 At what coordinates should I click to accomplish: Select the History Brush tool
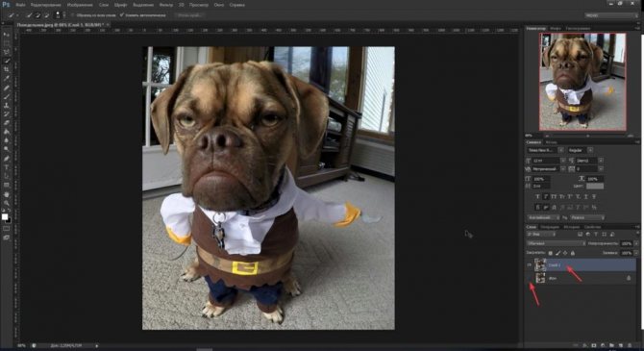click(7, 113)
